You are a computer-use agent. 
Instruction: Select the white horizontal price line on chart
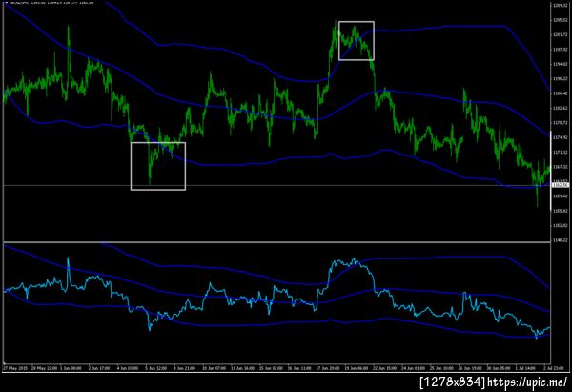(277, 185)
